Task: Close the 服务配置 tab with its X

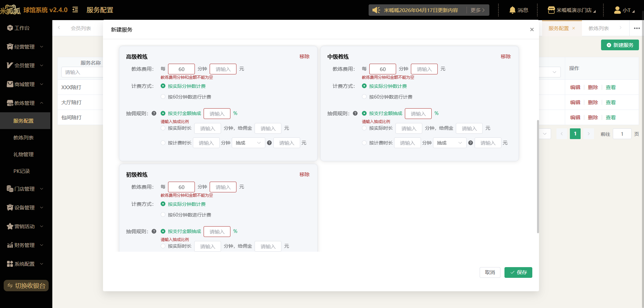Action: tap(574, 28)
